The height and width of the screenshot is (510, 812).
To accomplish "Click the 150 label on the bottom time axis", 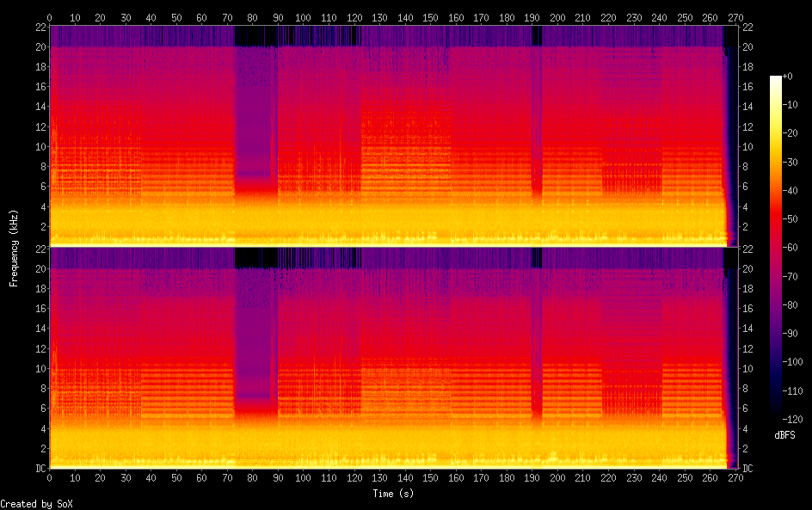I will [x=430, y=478].
